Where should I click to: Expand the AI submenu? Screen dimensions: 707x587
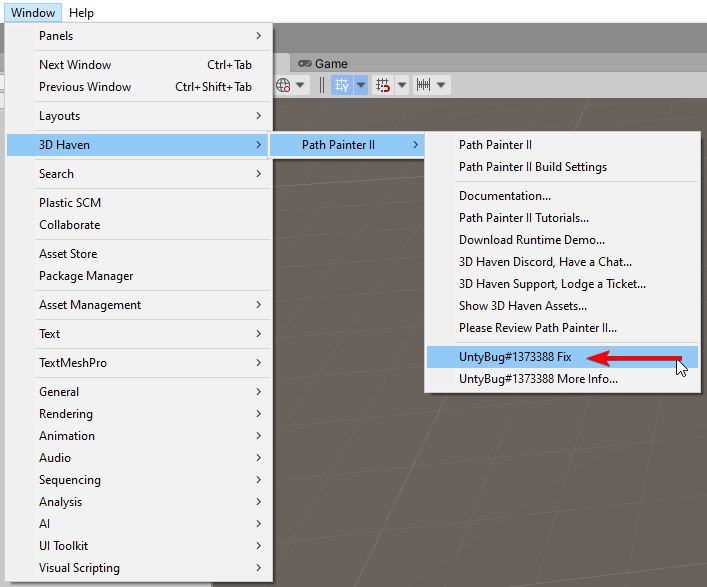coord(139,523)
